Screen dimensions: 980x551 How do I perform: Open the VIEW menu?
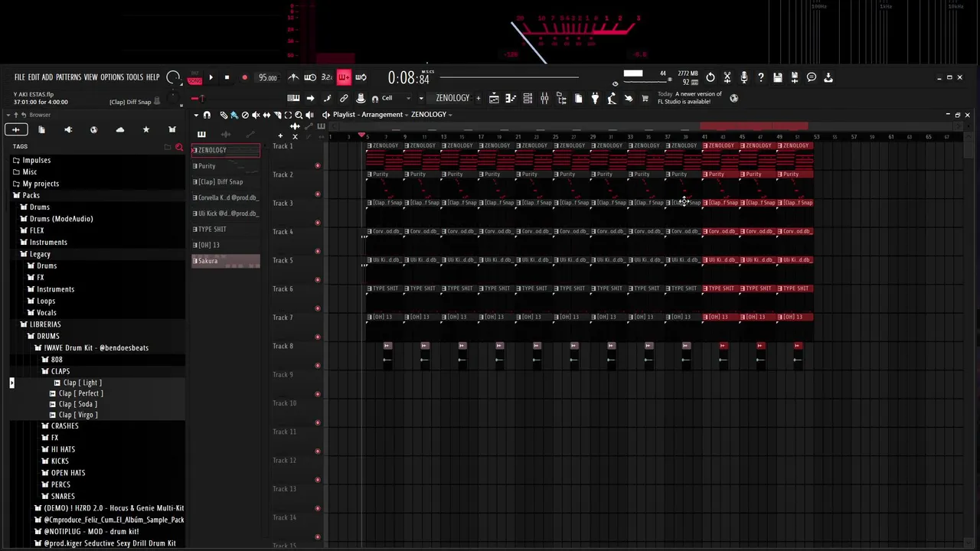click(90, 77)
